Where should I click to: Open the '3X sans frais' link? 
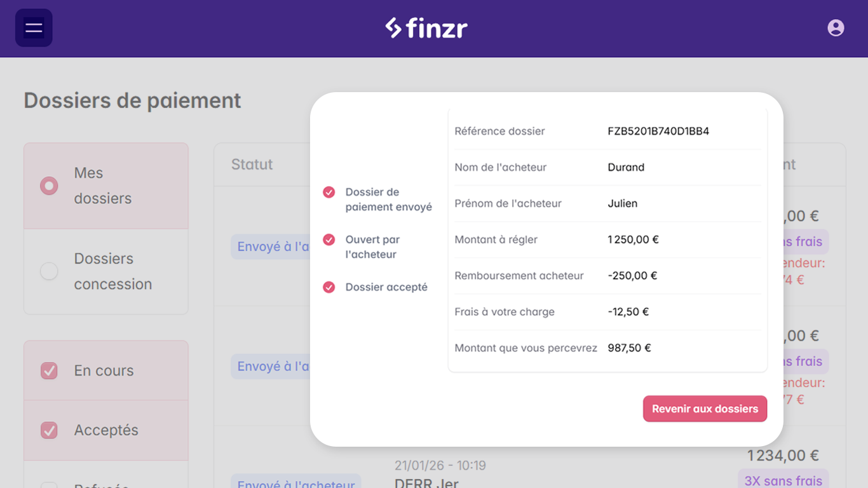(783, 480)
